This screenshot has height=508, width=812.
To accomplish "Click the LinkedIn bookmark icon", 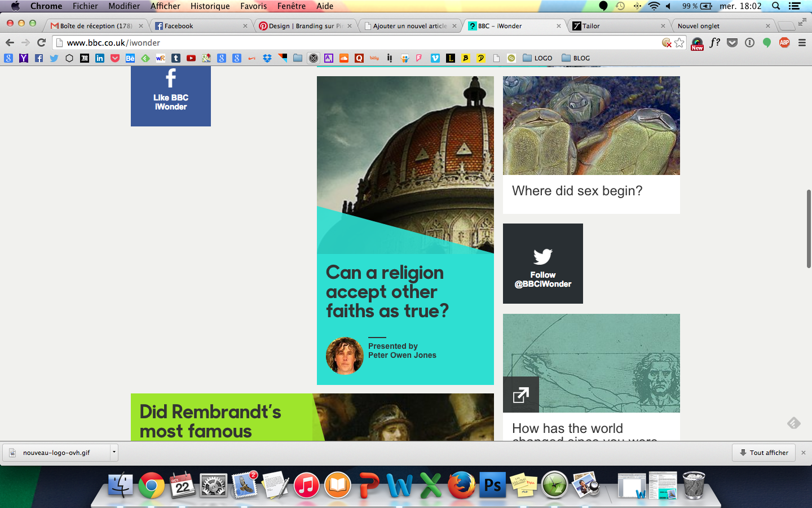I will tap(100, 58).
